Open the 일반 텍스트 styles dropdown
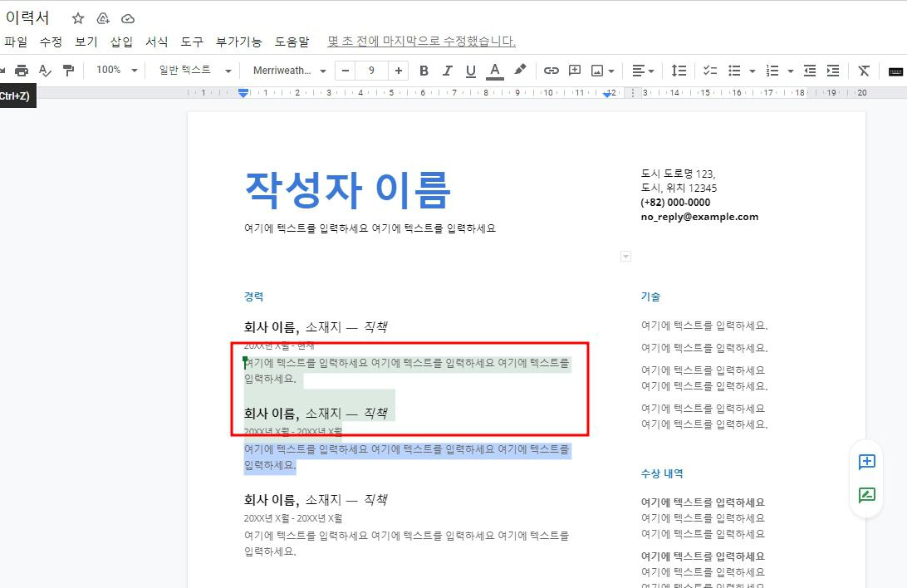Image resolution: width=907 pixels, height=588 pixels. (194, 71)
